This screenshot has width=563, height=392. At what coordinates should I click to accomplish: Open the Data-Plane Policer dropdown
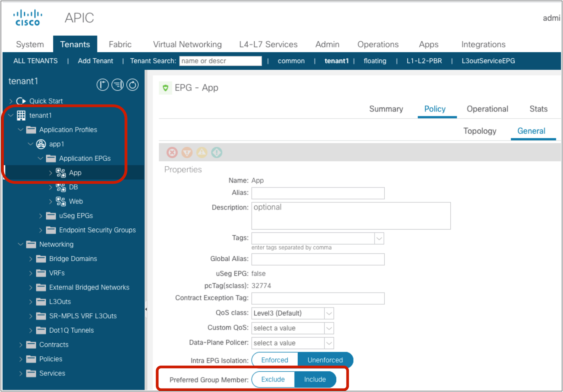[329, 343]
